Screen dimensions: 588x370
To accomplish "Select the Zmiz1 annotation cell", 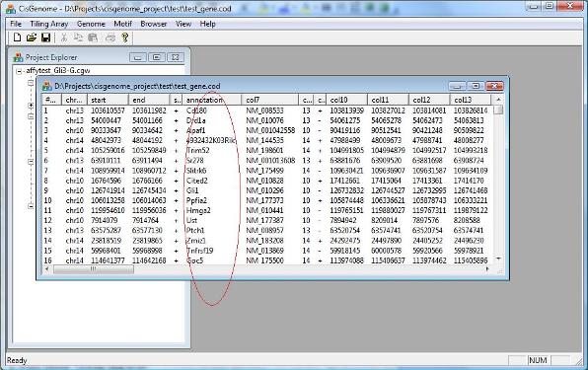I will 195,241.
